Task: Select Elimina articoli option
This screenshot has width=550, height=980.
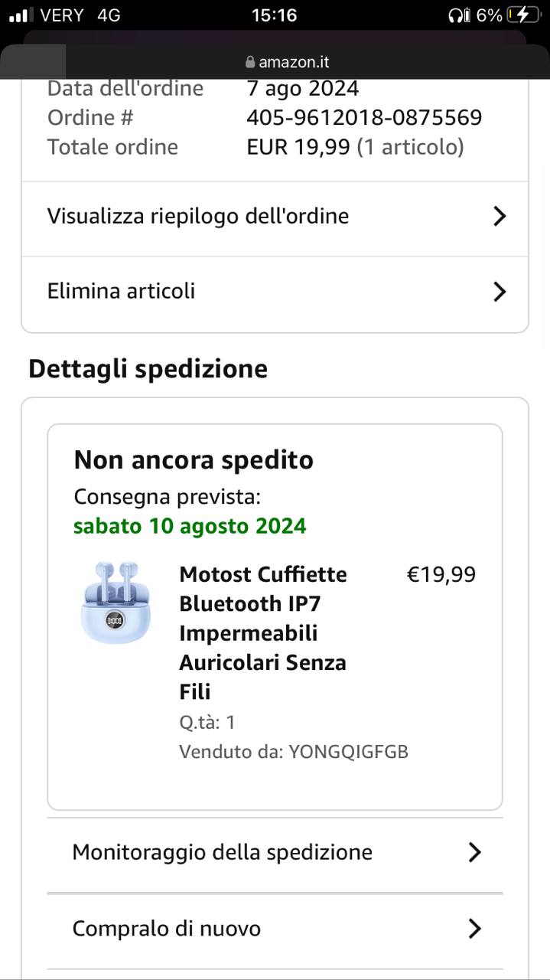Action: pyautogui.click(x=121, y=292)
